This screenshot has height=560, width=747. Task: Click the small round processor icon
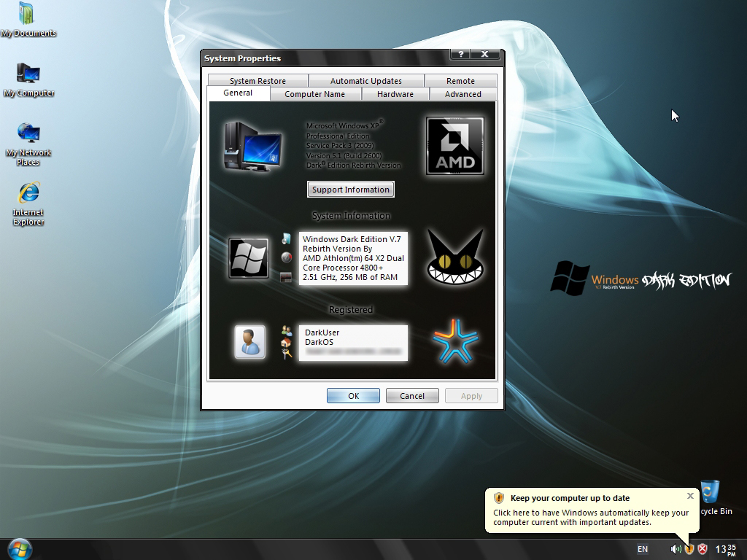pyautogui.click(x=286, y=257)
